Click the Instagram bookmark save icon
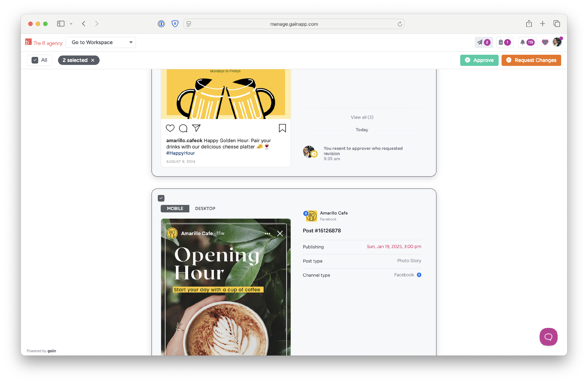Image resolution: width=588 pixels, height=383 pixels. (282, 128)
